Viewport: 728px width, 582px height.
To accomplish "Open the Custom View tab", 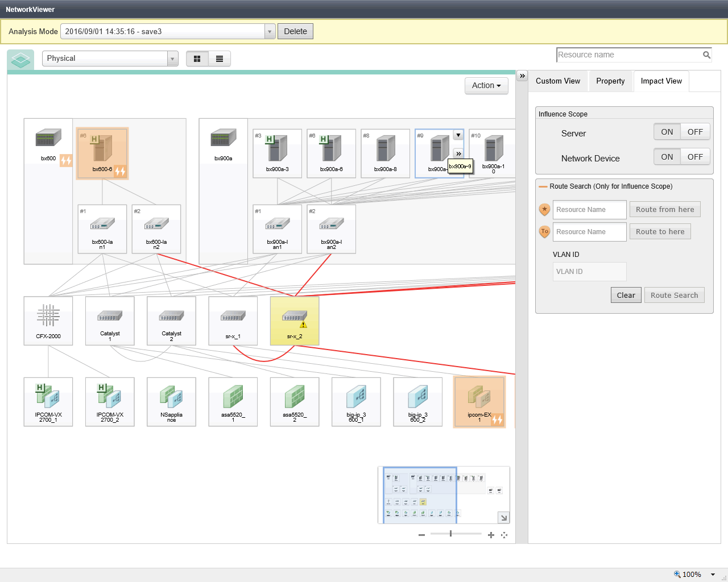I will [558, 81].
